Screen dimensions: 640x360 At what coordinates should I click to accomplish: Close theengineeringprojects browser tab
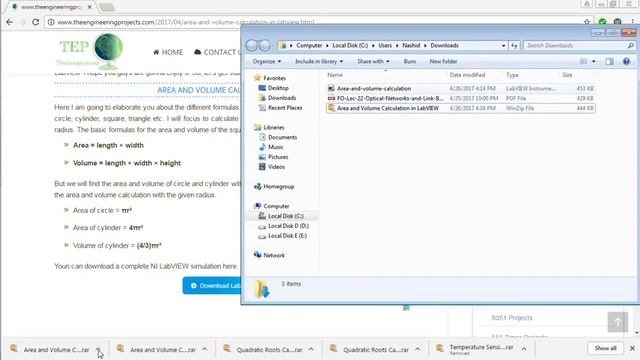(89, 7)
